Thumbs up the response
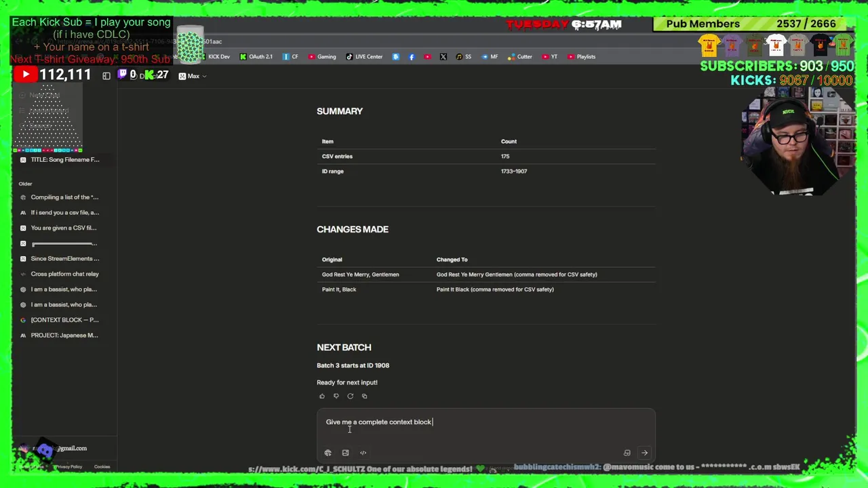Viewport: 868px width, 488px height. [322, 396]
